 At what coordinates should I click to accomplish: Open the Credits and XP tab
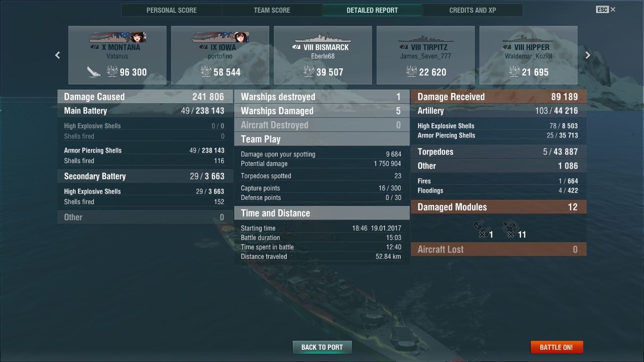pyautogui.click(x=473, y=10)
